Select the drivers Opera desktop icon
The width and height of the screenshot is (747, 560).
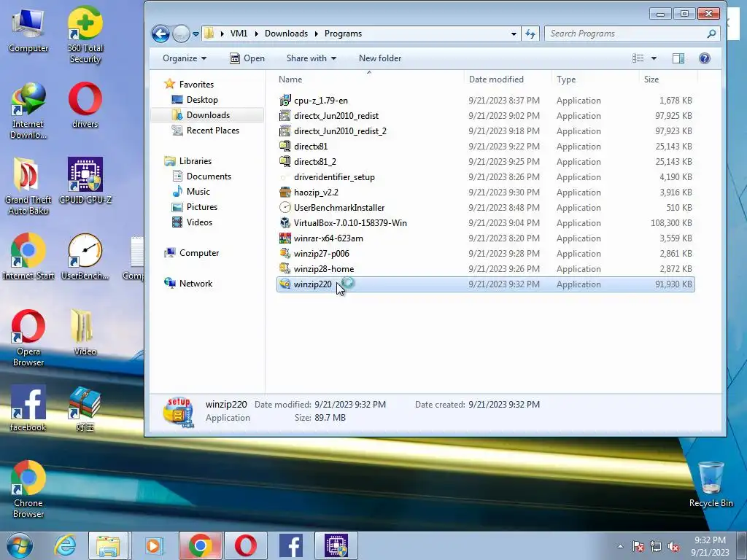coord(85,105)
